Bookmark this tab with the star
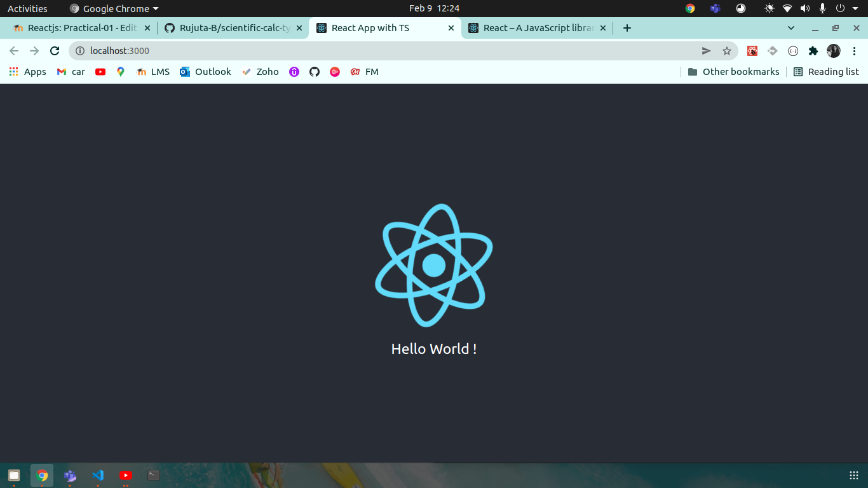868x488 pixels. pos(727,51)
